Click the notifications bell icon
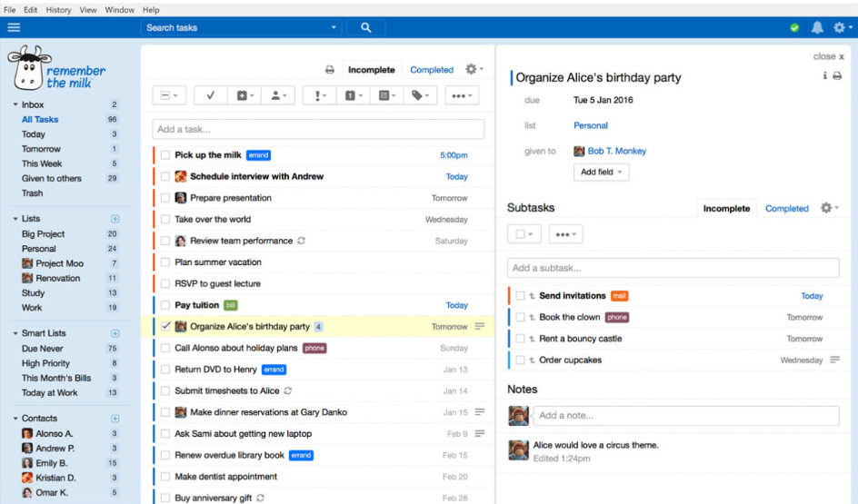Viewport: 858px width, 504px height. coord(817,28)
